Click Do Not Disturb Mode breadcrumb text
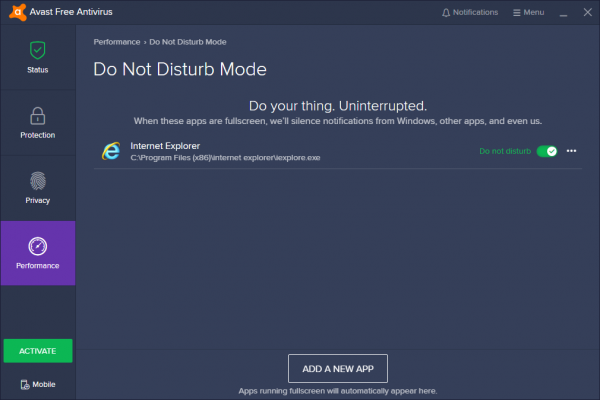This screenshot has width=600, height=400. [190, 44]
